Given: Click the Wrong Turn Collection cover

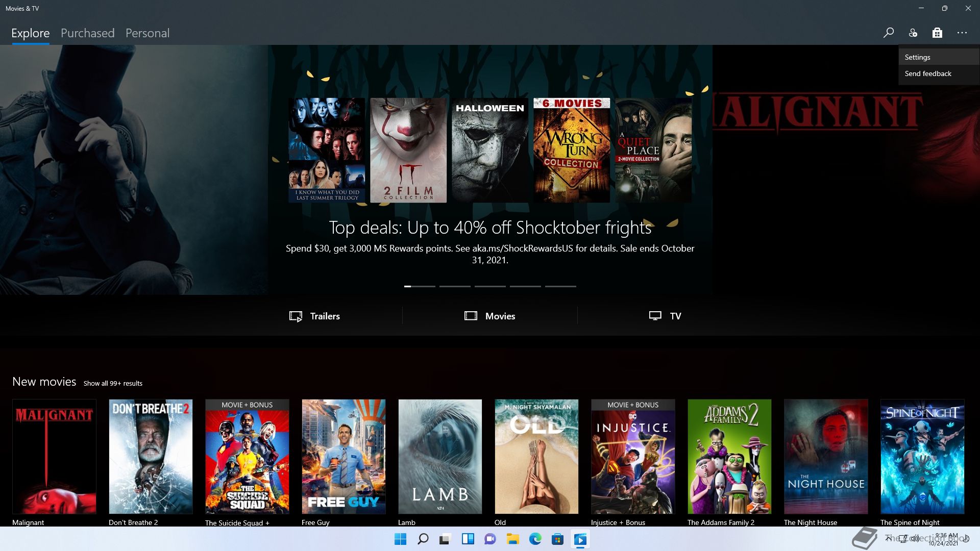Looking at the screenshot, I should coord(572,150).
